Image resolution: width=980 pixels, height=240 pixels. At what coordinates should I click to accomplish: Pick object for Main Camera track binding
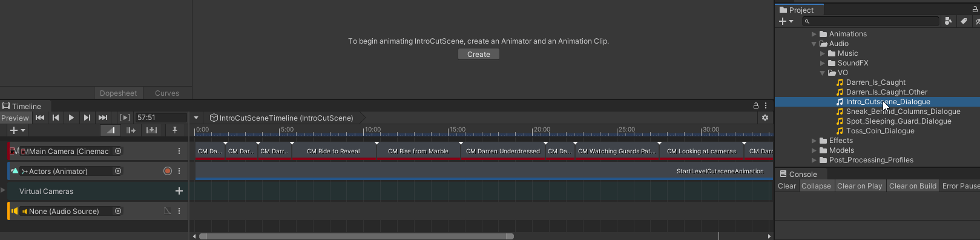(x=118, y=151)
